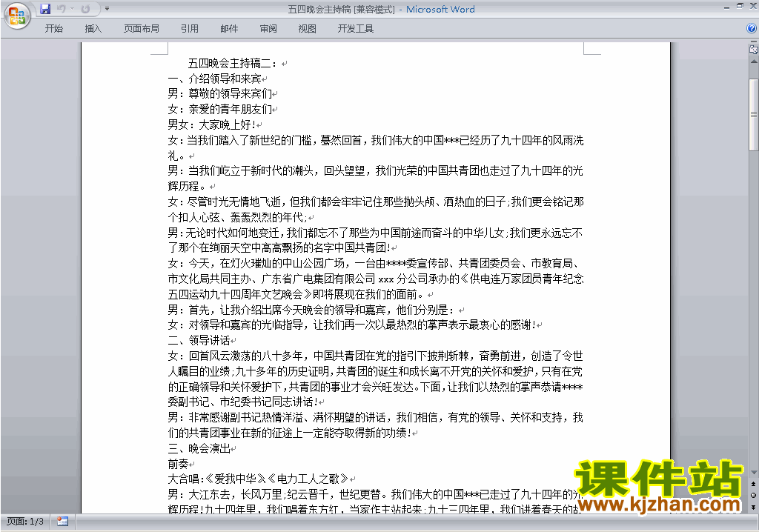Open Select Browse Object round button

pyautogui.click(x=754, y=495)
